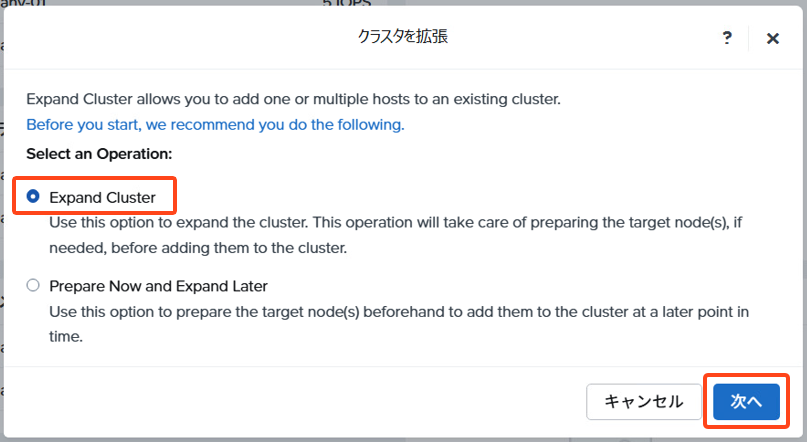Click the 'Expand Cluster' option label text
807x442 pixels.
[x=102, y=198]
